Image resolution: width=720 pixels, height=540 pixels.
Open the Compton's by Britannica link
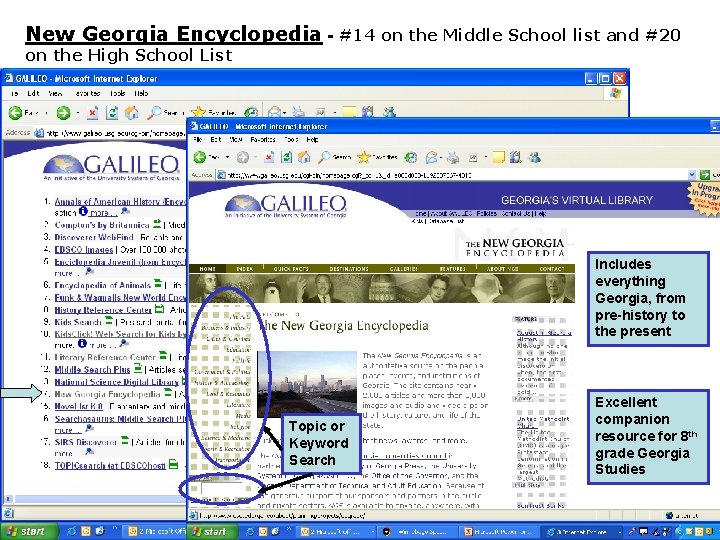pyautogui.click(x=102, y=225)
